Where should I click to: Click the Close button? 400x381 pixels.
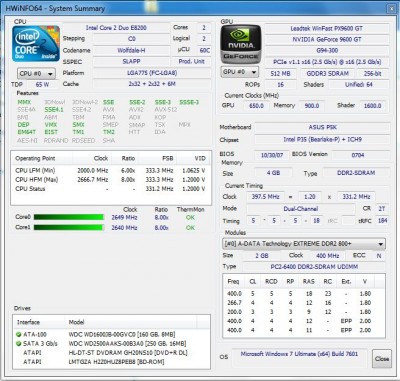coord(382,359)
